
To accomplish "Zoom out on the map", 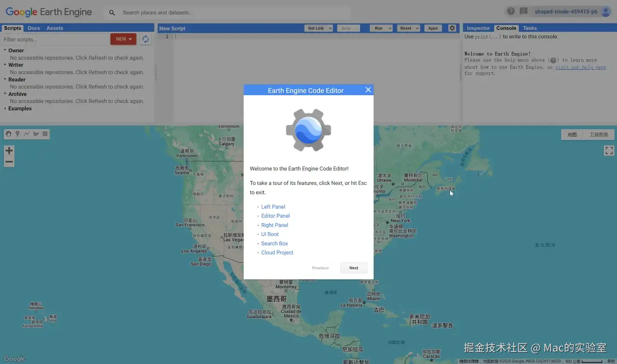I will point(9,162).
